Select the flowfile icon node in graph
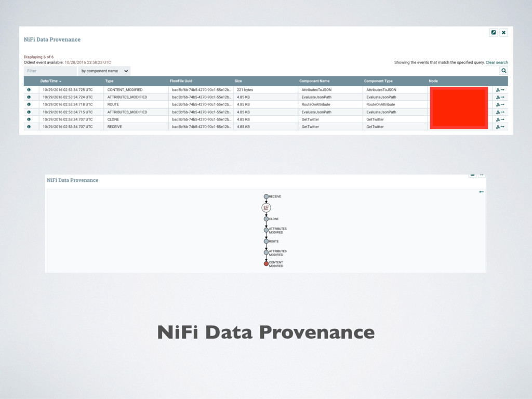This screenshot has width=532, height=399. click(x=267, y=208)
